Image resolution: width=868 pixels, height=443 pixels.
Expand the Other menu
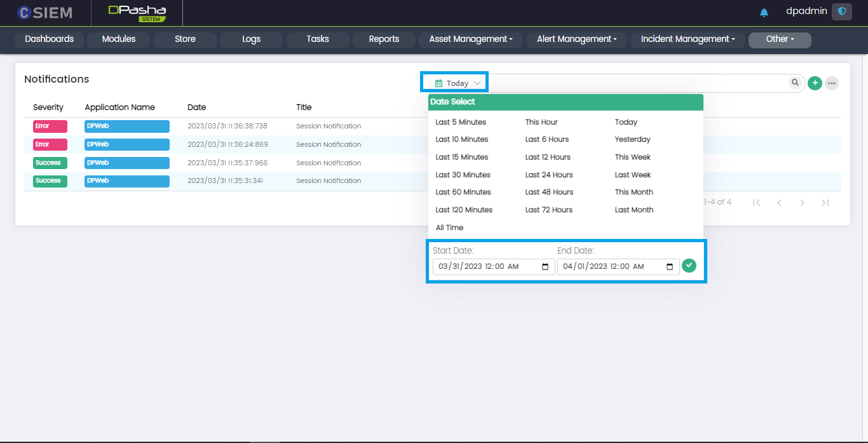(x=780, y=39)
